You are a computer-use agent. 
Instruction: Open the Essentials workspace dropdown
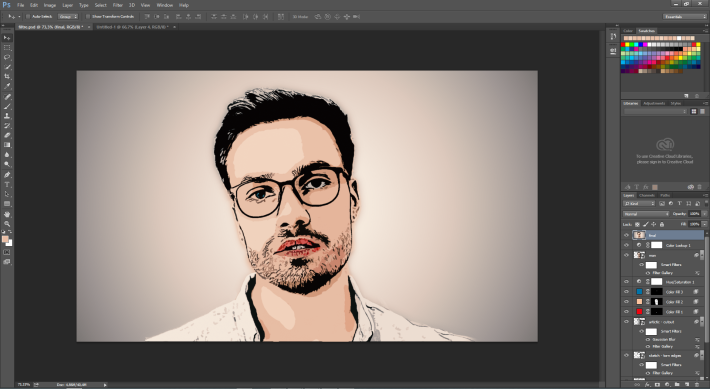[685, 16]
